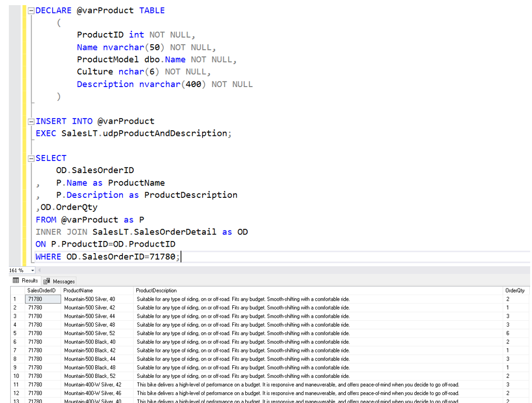
Task: Collapse the SELECT statement code block
Action: point(31,158)
